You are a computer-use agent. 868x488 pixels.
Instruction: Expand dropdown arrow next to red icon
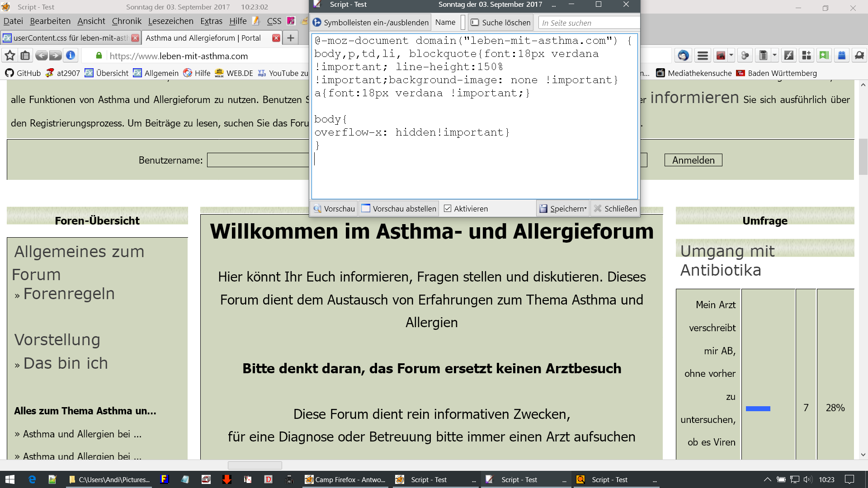pos(731,56)
